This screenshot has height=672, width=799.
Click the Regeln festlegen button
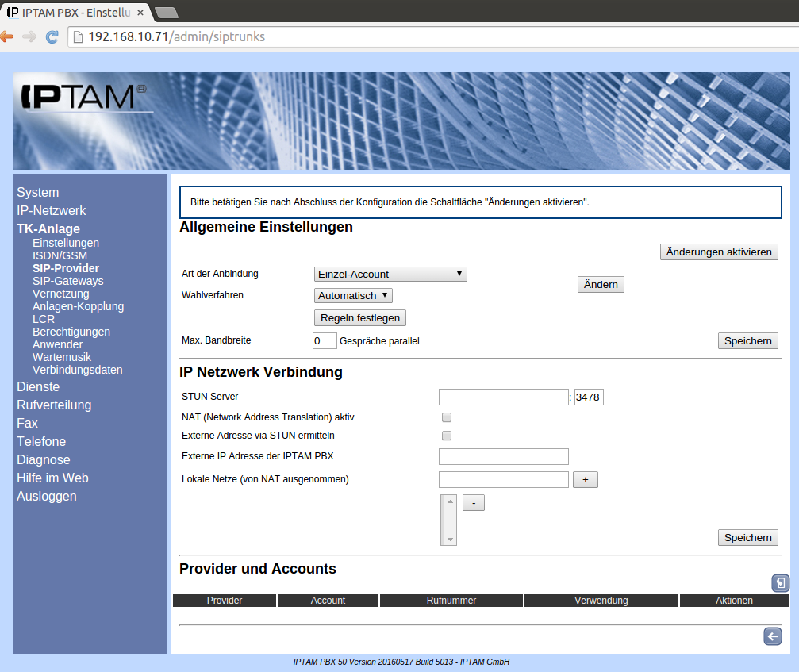coord(360,317)
